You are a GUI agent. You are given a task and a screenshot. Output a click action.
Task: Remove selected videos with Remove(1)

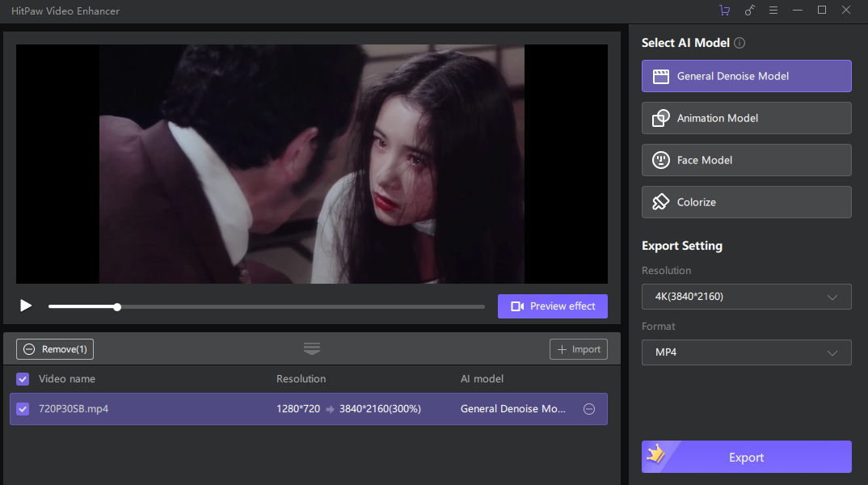(55, 349)
